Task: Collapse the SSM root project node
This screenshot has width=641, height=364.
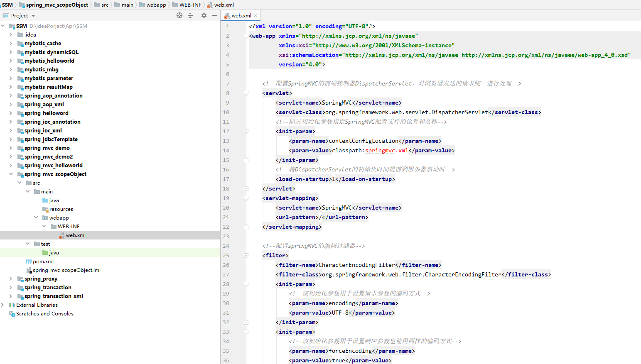Action: [x=3, y=26]
